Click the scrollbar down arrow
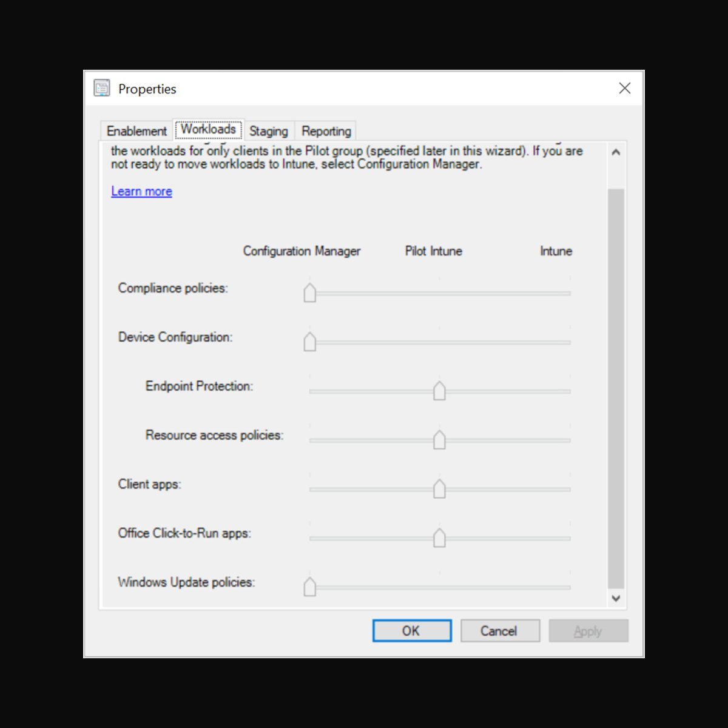Viewport: 728px width, 728px height. [x=616, y=599]
